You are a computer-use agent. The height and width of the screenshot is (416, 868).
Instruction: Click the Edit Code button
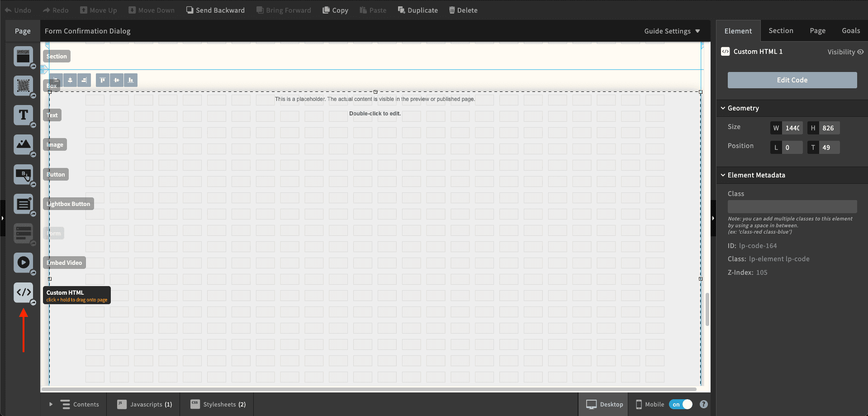click(x=792, y=80)
